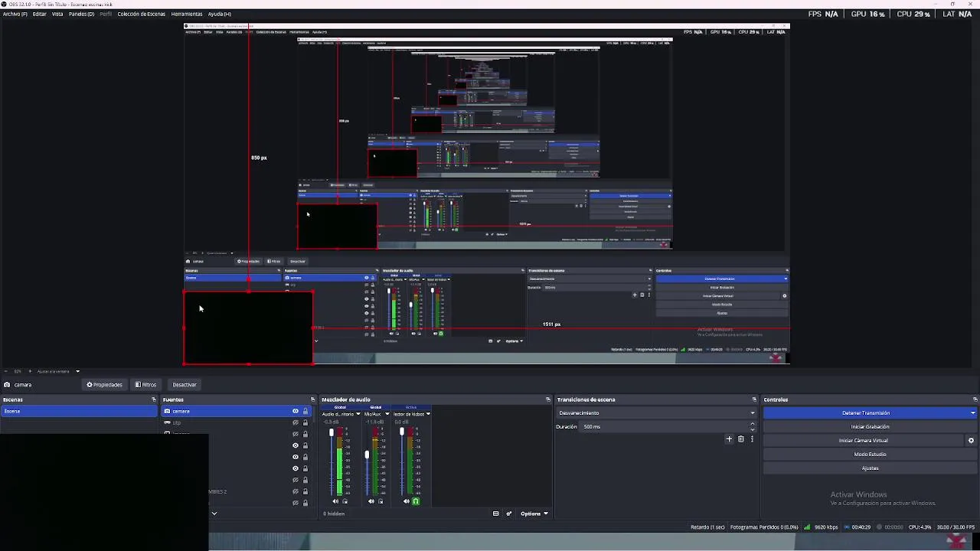Remove the scene transition with trash icon
Screen dimensions: 980x551
741,439
